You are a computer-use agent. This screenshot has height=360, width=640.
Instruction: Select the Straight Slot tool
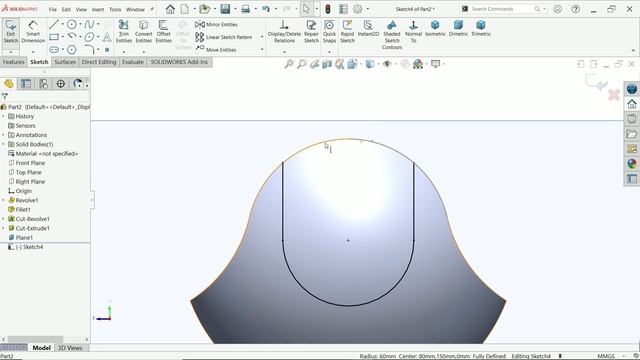point(54,50)
